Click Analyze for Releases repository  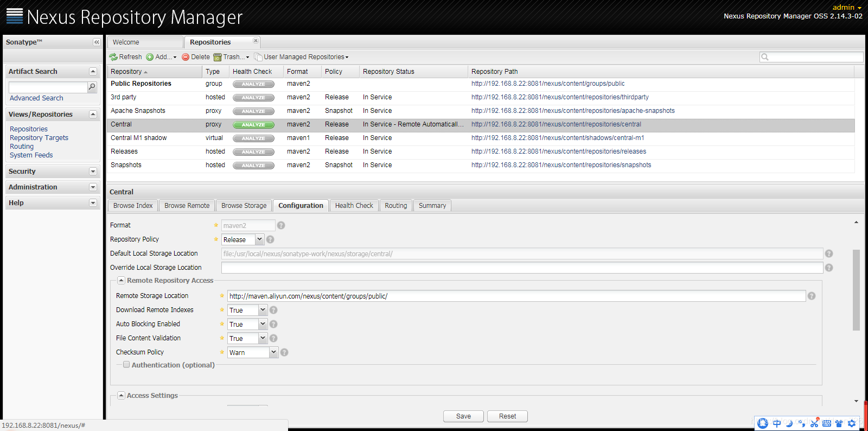pyautogui.click(x=253, y=152)
